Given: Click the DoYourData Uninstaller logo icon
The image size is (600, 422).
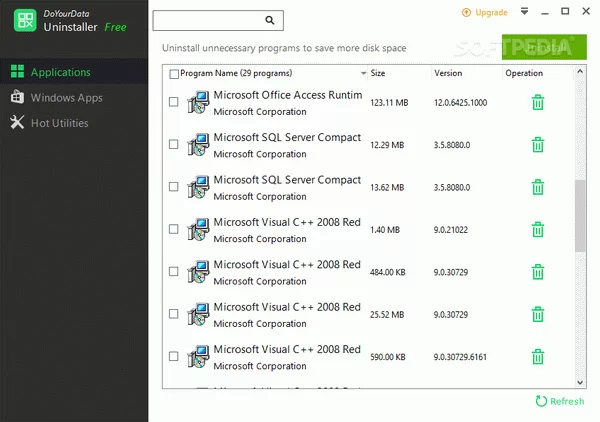Looking at the screenshot, I should [25, 20].
